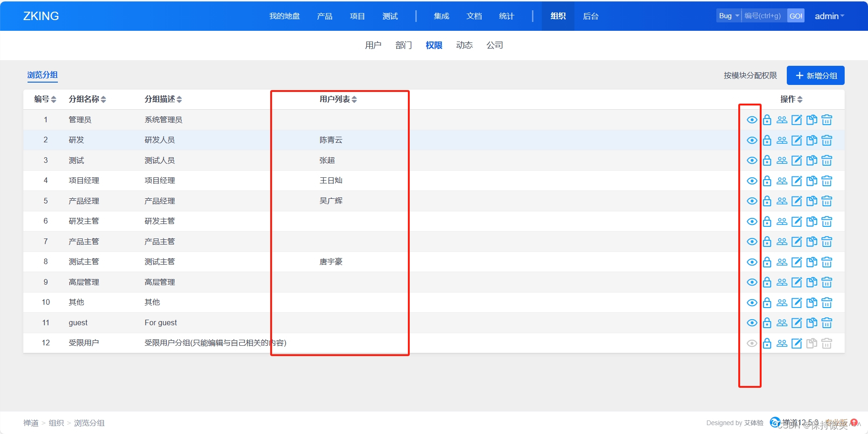Switch to 用户 sub-tab
The height and width of the screenshot is (434, 868).
(373, 45)
